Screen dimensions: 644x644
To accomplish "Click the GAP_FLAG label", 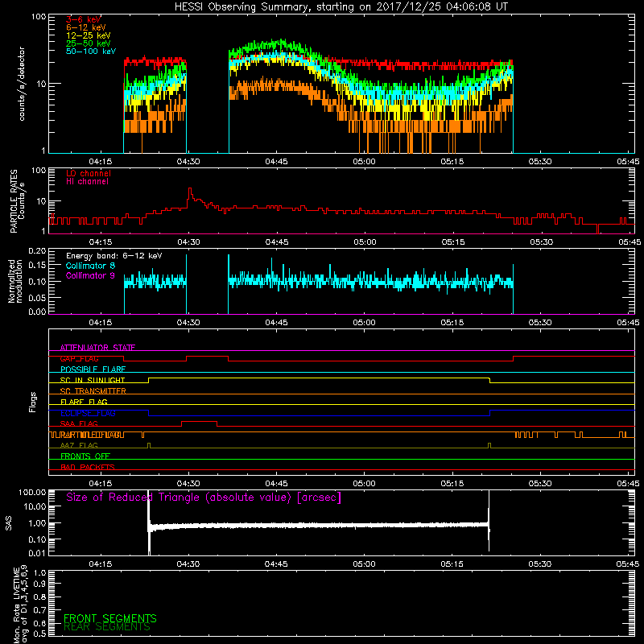I will (79, 358).
